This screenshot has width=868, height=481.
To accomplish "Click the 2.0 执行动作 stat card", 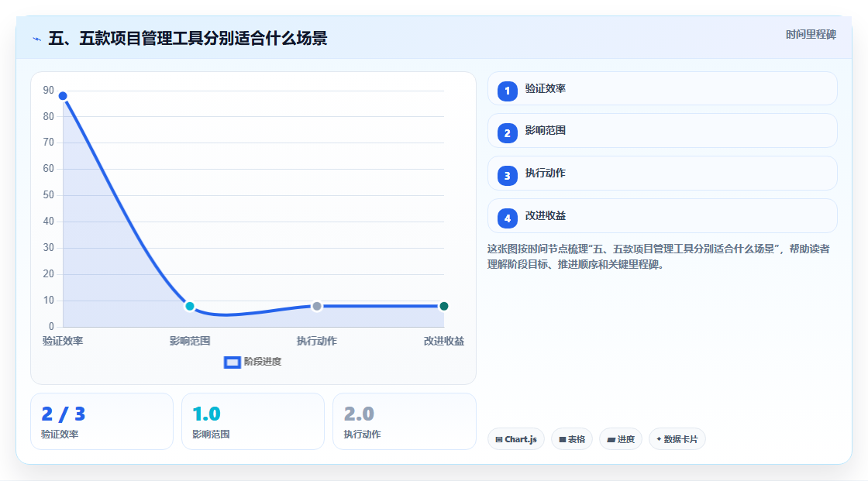I will pos(404,421).
